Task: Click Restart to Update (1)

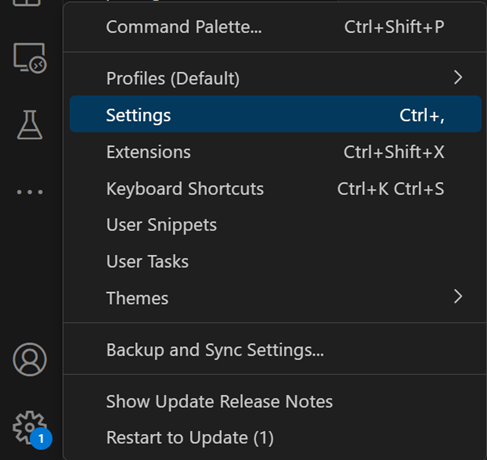Action: pos(275,438)
